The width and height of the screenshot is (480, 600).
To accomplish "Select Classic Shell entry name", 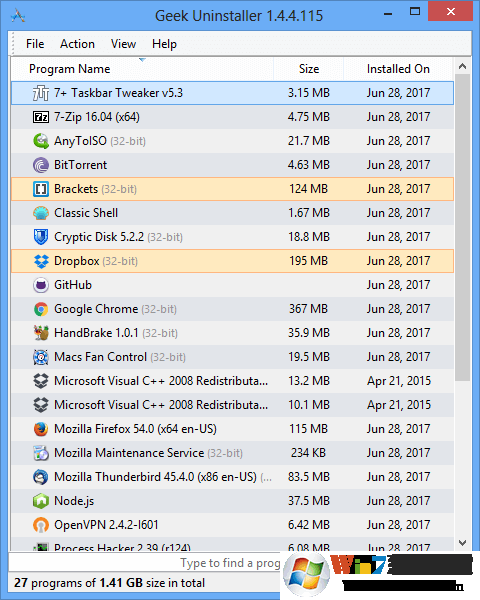I will 86,213.
